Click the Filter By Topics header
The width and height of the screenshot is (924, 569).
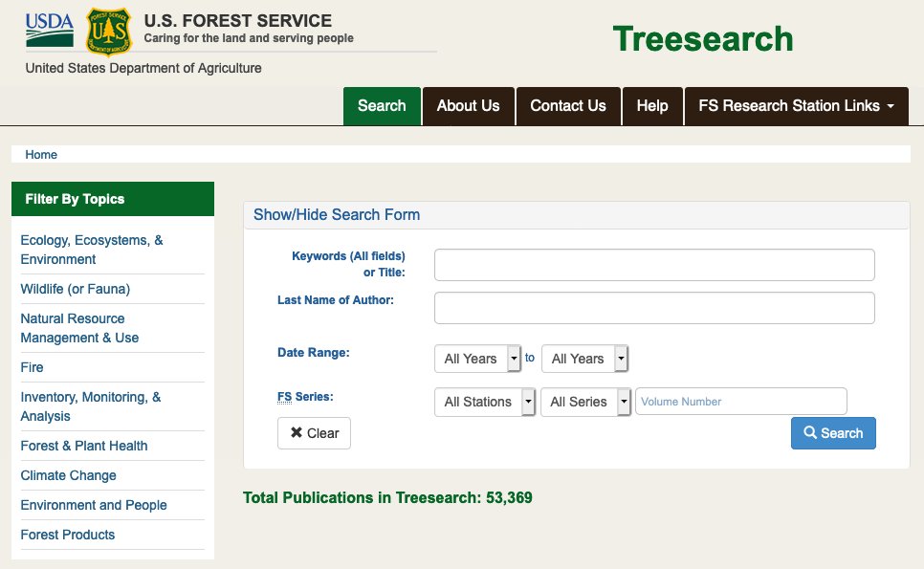[x=113, y=199]
